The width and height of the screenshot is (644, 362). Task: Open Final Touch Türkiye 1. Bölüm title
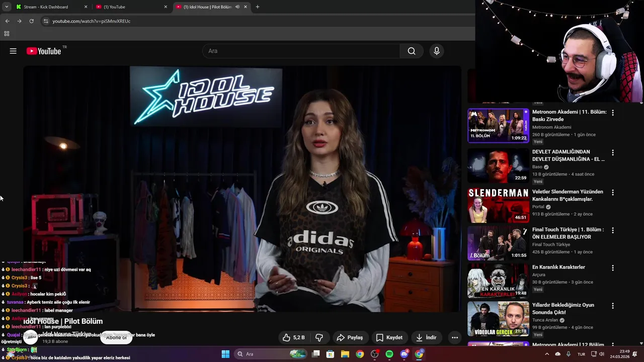[x=568, y=233]
